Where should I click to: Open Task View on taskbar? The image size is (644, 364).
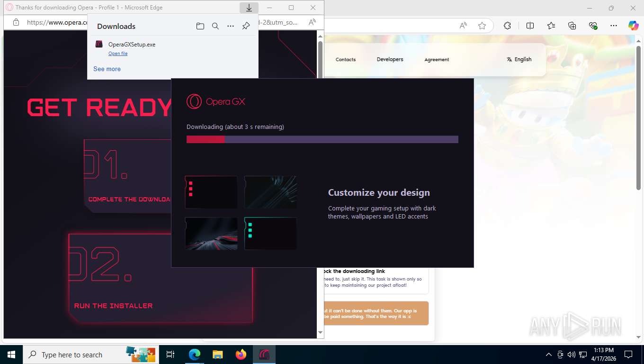170,355
